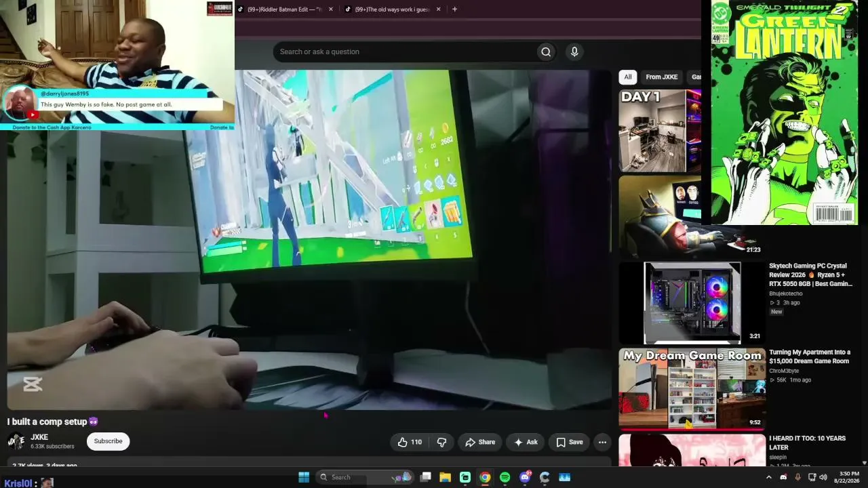Open the Share dialog for the video
Viewport: 868px width, 488px height.
click(480, 442)
